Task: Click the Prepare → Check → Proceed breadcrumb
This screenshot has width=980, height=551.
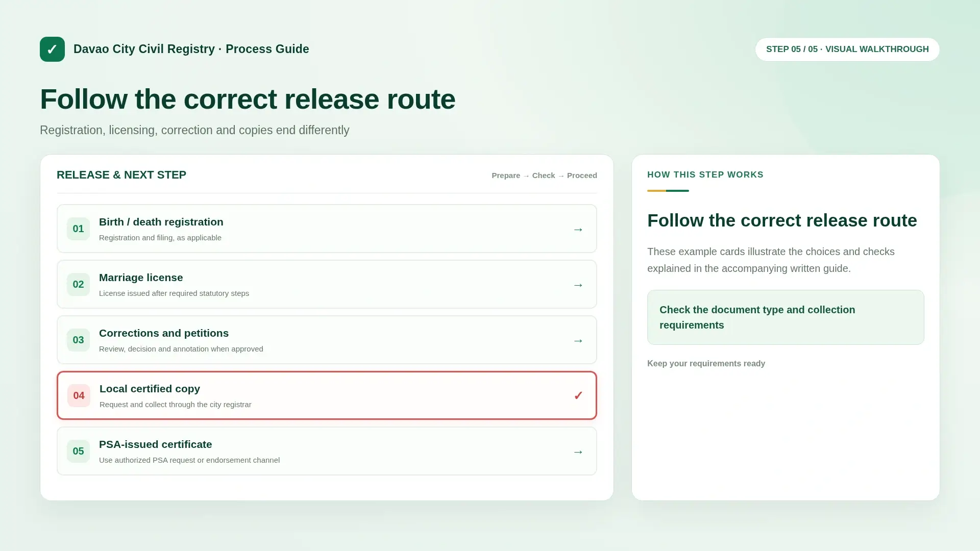Action: tap(544, 176)
